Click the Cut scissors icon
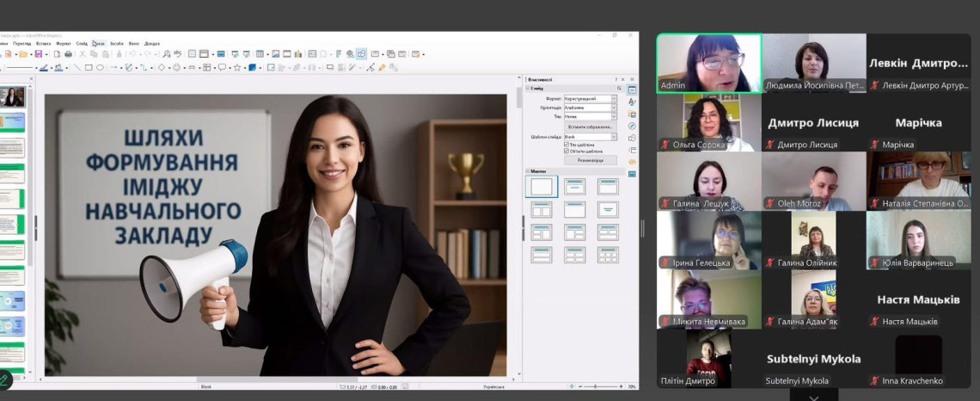This screenshot has height=401, width=980. tap(83, 54)
